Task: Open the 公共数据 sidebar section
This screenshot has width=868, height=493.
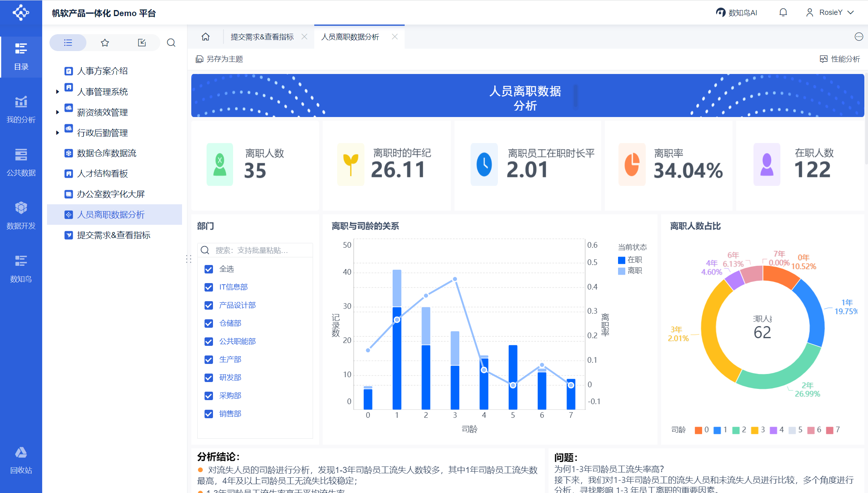Action: (x=21, y=162)
